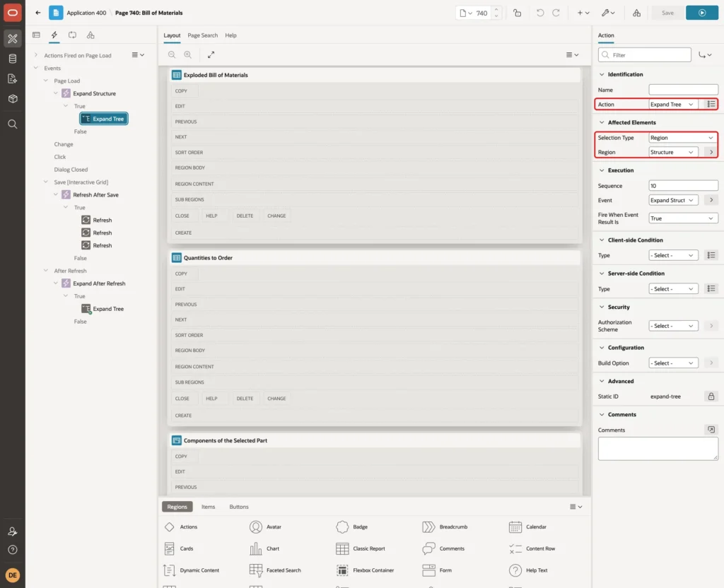Select the Refresh After Save dynamic action
Image resolution: width=724 pixels, height=588 pixels.
(95, 195)
